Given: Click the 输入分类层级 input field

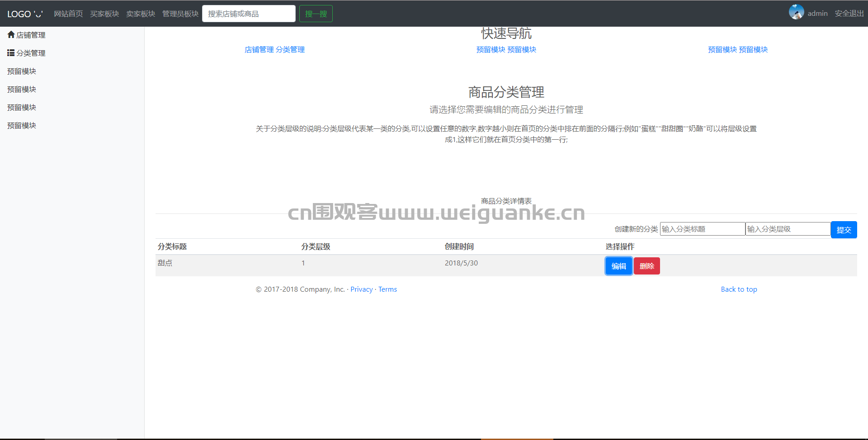Looking at the screenshot, I should click(788, 229).
